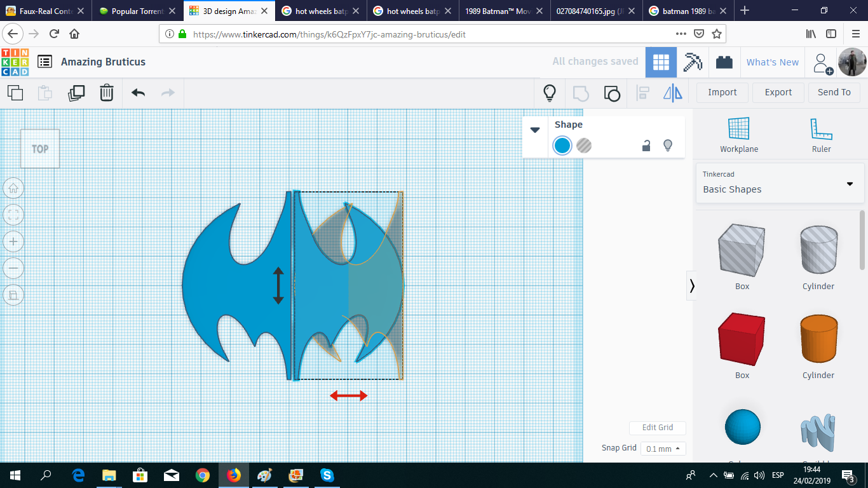This screenshot has width=868, height=488.
Task: Click the Export button
Action: [x=778, y=92]
